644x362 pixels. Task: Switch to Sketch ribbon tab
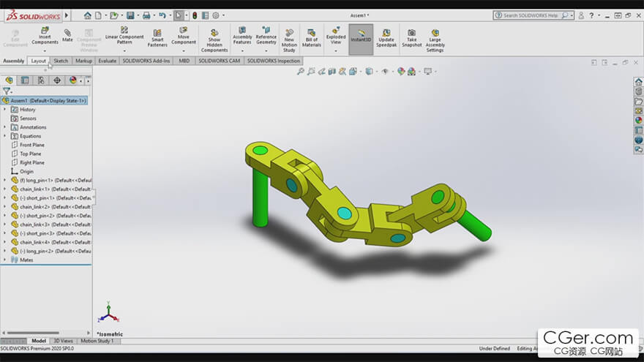[x=61, y=61]
